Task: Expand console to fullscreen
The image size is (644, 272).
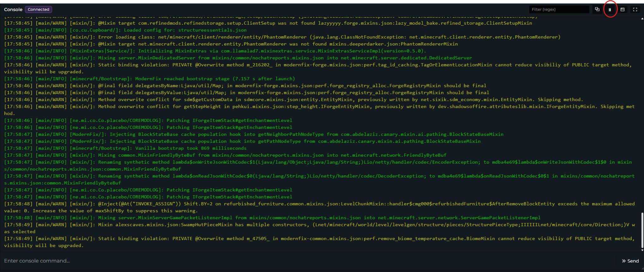Action: tap(635, 9)
